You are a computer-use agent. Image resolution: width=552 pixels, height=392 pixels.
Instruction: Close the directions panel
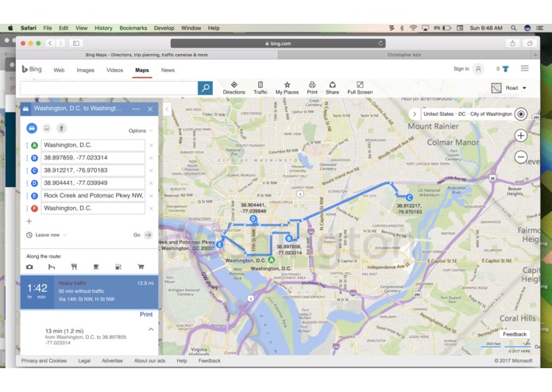click(150, 109)
